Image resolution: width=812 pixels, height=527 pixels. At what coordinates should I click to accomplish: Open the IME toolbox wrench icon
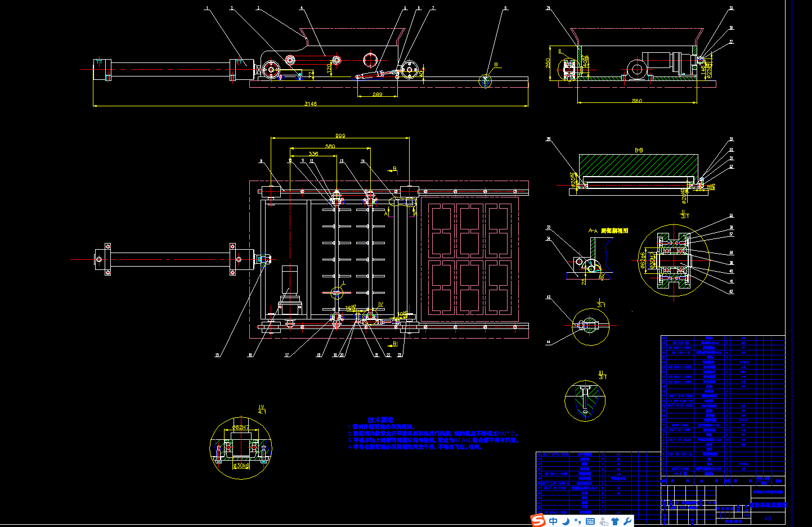point(627,521)
